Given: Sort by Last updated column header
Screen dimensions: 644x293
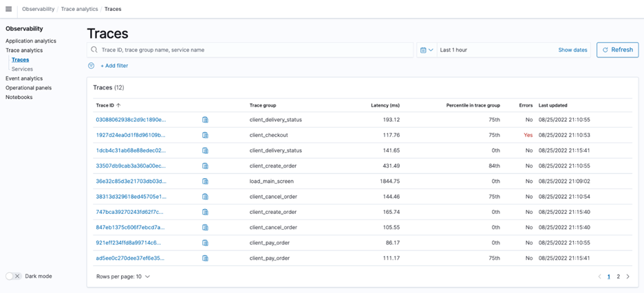Looking at the screenshot, I should click(552, 105).
